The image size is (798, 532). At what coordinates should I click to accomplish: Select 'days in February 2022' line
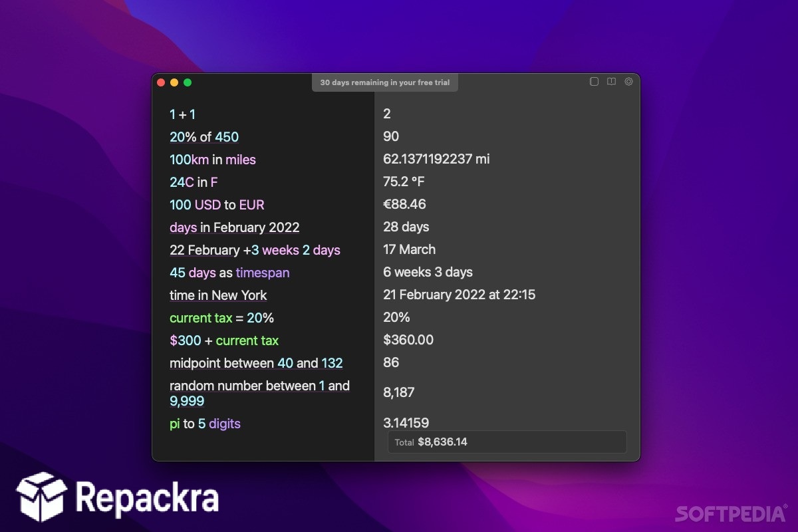[235, 227]
